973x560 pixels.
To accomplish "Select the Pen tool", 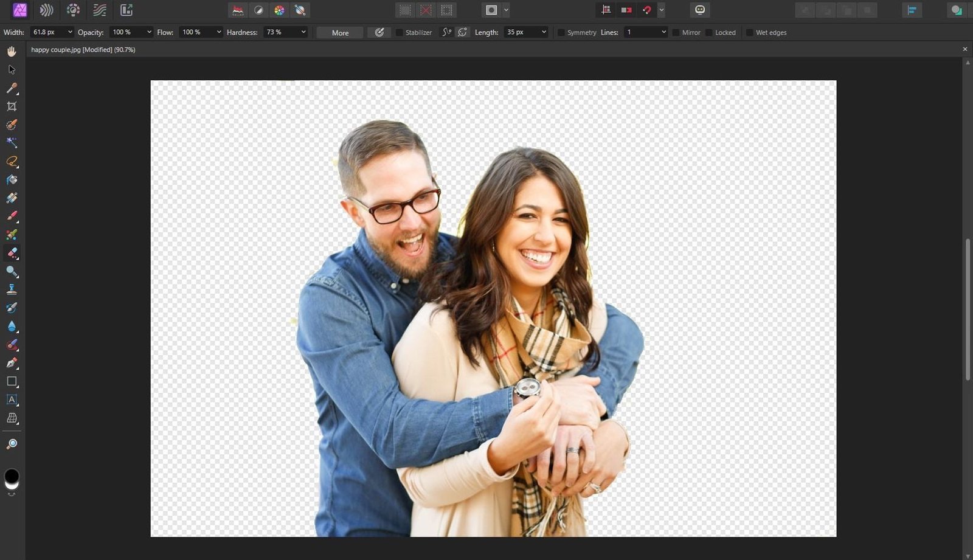I will click(x=12, y=363).
